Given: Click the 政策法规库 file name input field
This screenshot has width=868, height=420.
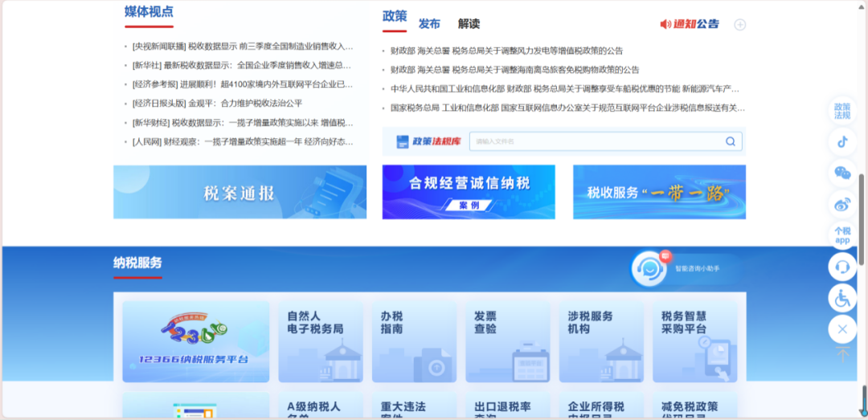Looking at the screenshot, I should point(595,142).
